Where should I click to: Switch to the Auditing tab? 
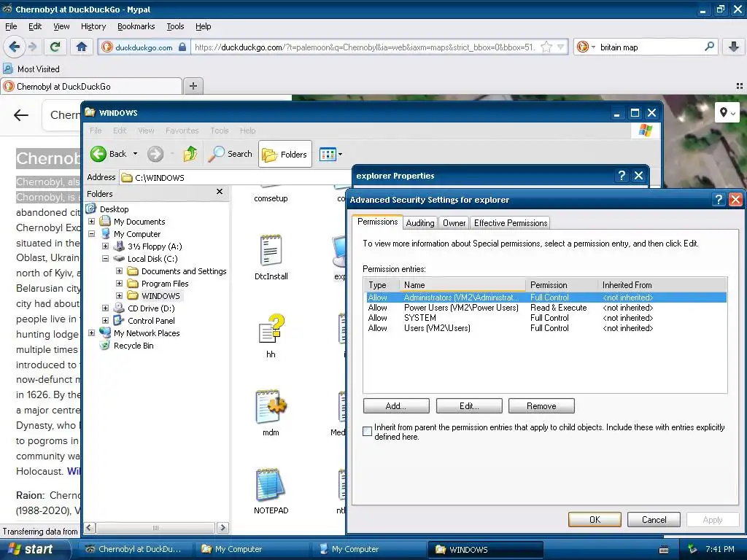click(419, 223)
